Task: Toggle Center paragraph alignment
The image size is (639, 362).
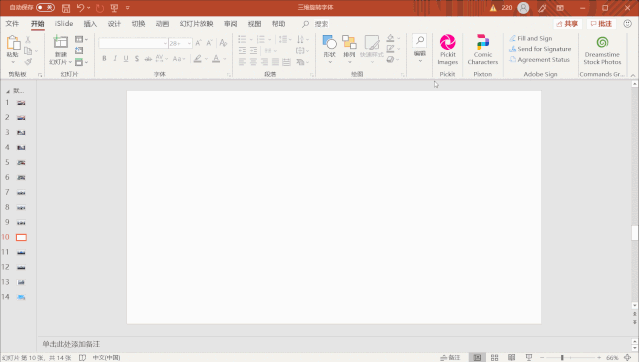Action: click(x=253, y=62)
